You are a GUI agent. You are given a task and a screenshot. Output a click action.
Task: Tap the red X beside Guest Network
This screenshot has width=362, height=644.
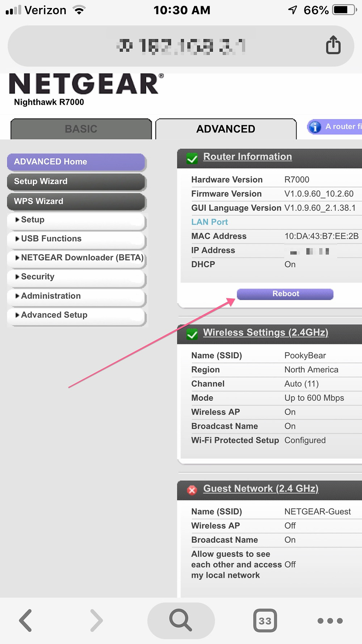pyautogui.click(x=192, y=490)
